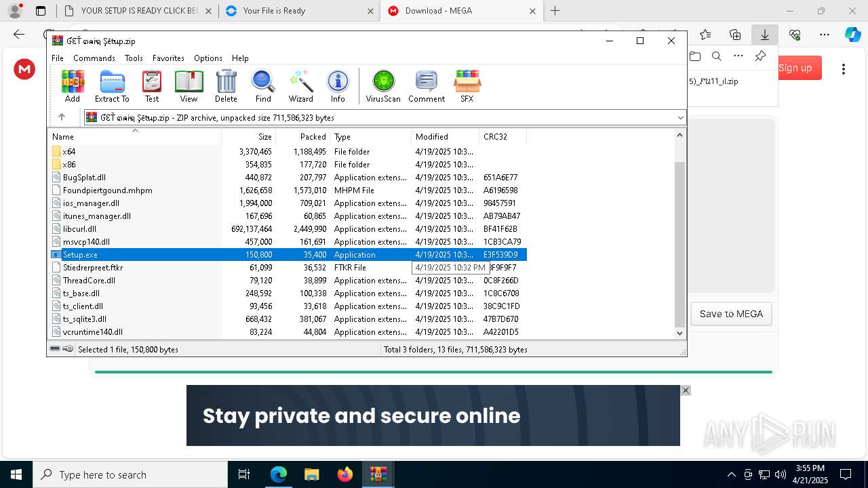Click the Add toolbar icon in WinRAR
The height and width of the screenshot is (488, 868).
coord(73,86)
